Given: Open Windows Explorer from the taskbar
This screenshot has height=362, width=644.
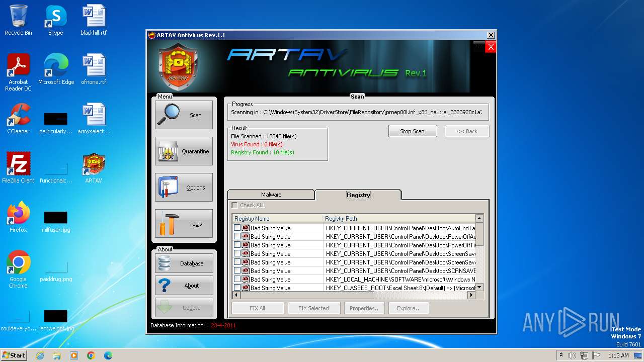Looking at the screenshot, I should click(57, 355).
